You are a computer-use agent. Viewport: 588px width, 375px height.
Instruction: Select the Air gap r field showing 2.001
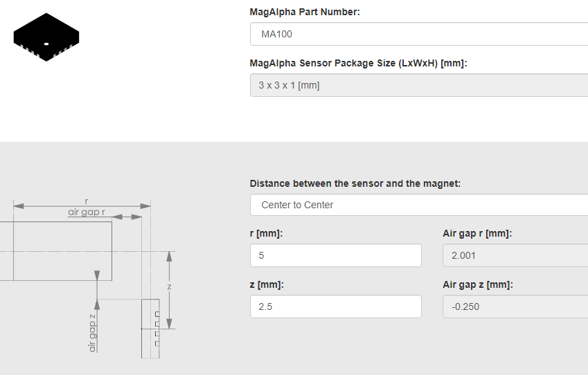tap(515, 255)
